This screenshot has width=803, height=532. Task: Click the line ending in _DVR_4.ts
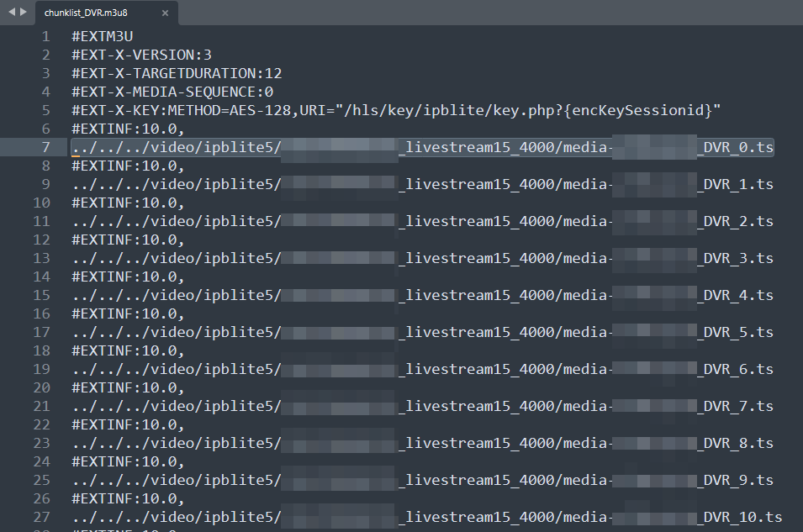point(422,295)
